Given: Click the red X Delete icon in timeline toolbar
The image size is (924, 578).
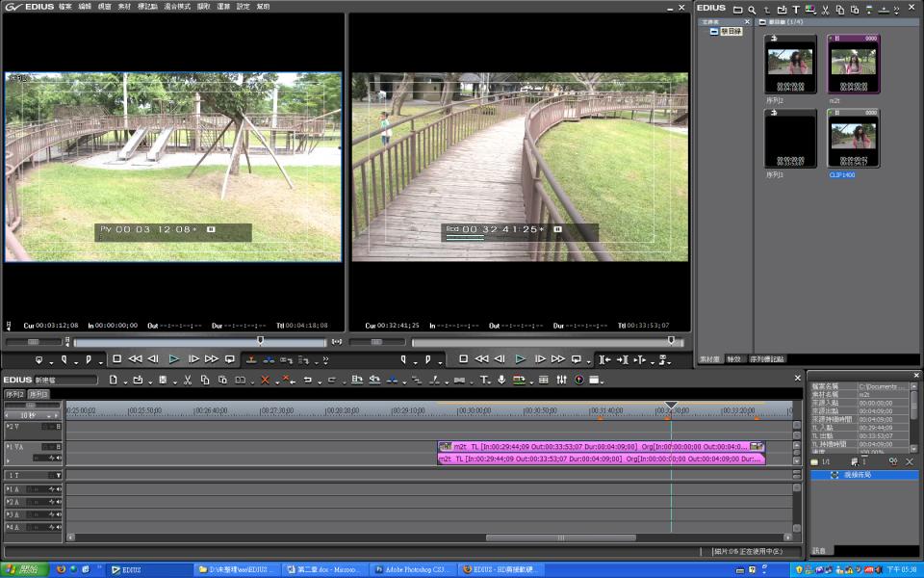Looking at the screenshot, I should (266, 380).
